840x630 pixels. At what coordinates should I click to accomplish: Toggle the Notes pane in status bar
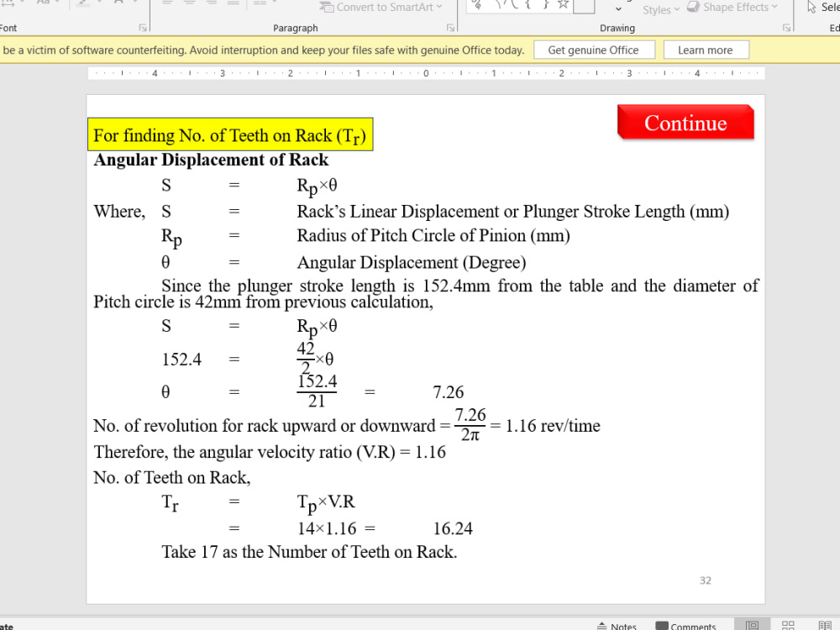point(616,626)
